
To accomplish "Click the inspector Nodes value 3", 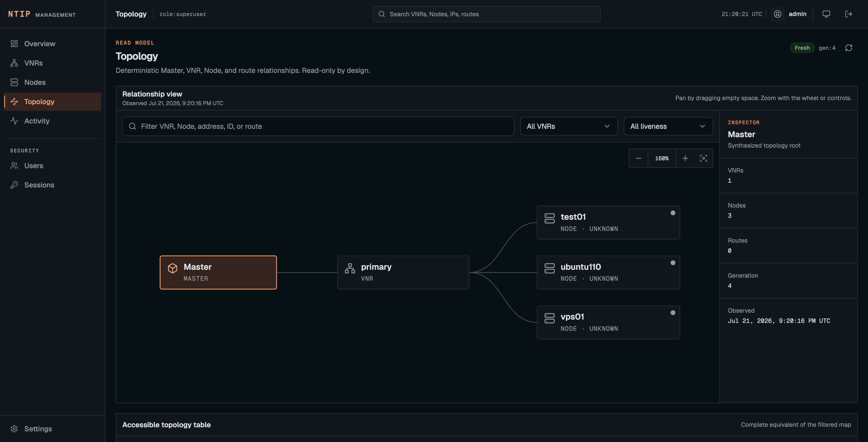I will pyautogui.click(x=729, y=216).
